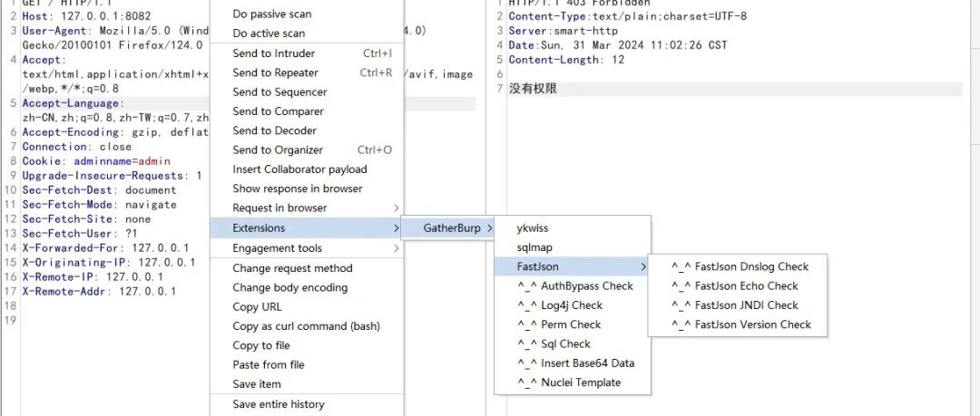The height and width of the screenshot is (416, 980).
Task: Choose Copy to file
Action: 307,345
